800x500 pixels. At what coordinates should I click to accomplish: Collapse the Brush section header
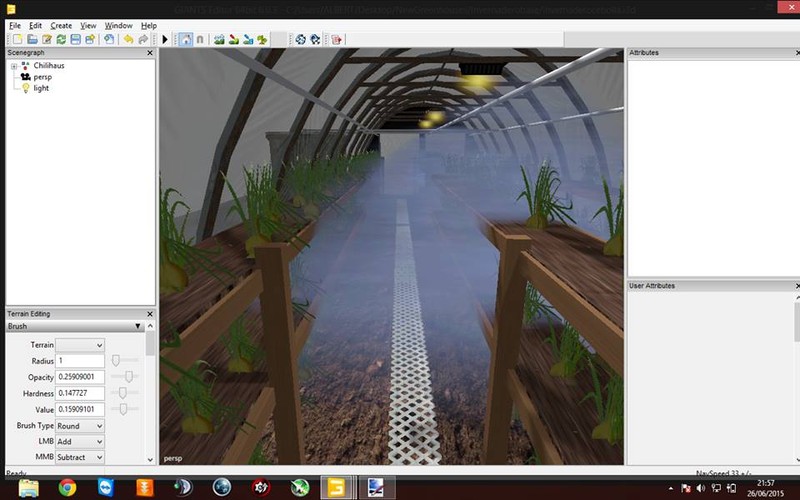[138, 326]
